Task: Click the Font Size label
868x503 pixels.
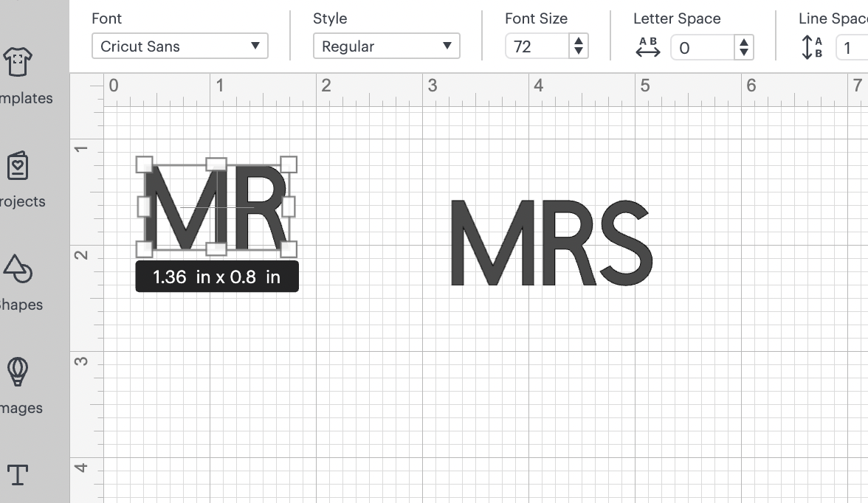Action: 536,18
